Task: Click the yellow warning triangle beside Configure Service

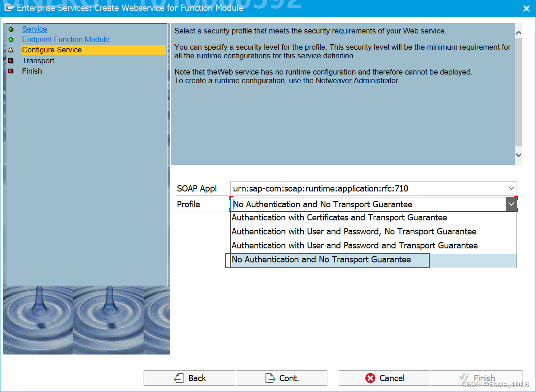Action: (x=12, y=50)
